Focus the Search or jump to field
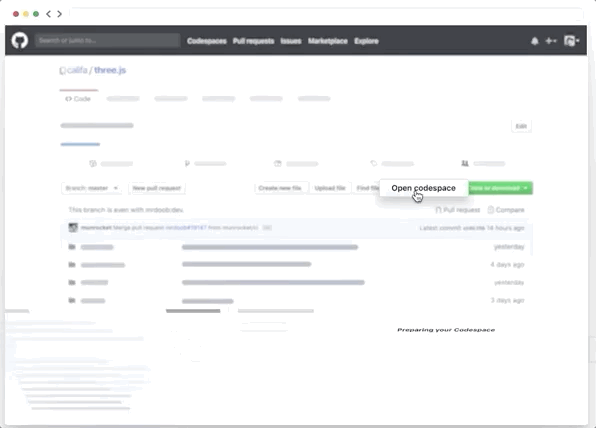596x428 pixels. (x=108, y=40)
